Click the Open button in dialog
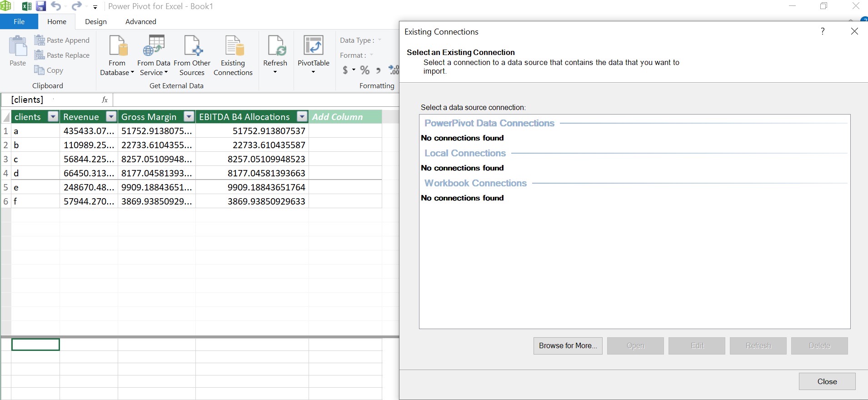 635,346
